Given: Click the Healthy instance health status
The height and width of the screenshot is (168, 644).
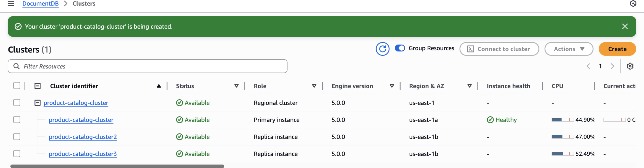Looking at the screenshot, I should tap(502, 120).
